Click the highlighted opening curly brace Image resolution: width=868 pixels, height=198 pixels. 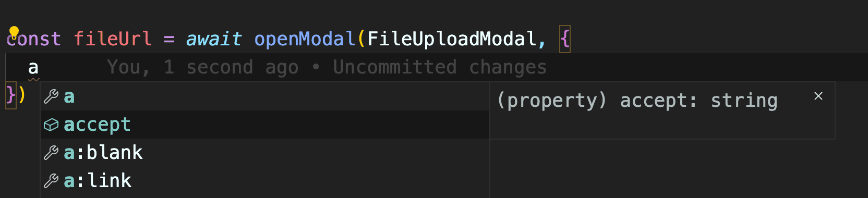[x=565, y=39]
